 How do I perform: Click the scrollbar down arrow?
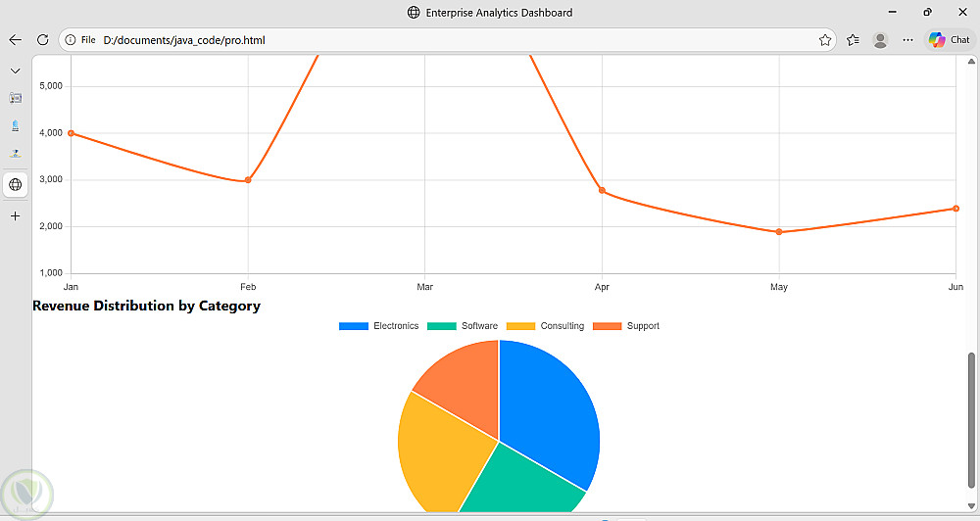971,505
